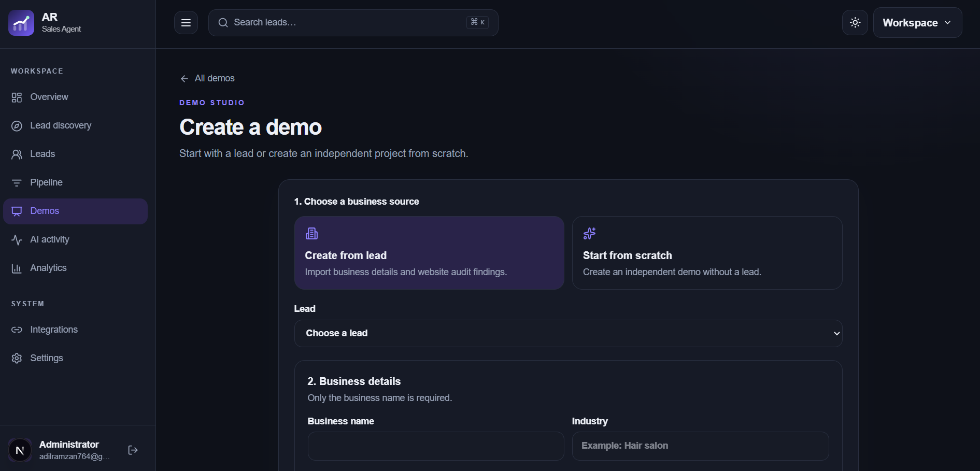980x471 pixels.
Task: Click the search magnifier icon
Action: coord(223,23)
